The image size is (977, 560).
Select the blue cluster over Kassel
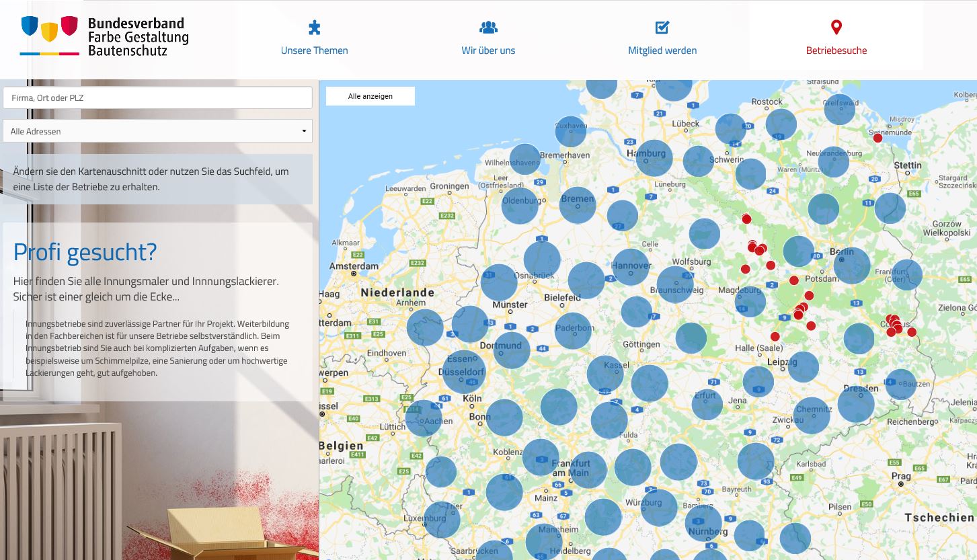(605, 374)
